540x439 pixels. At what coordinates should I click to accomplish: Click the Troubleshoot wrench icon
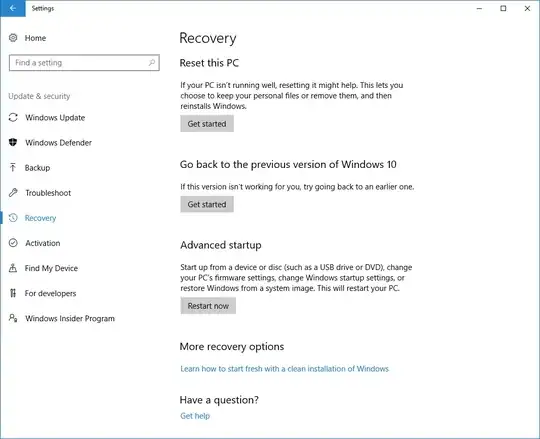(x=13, y=192)
